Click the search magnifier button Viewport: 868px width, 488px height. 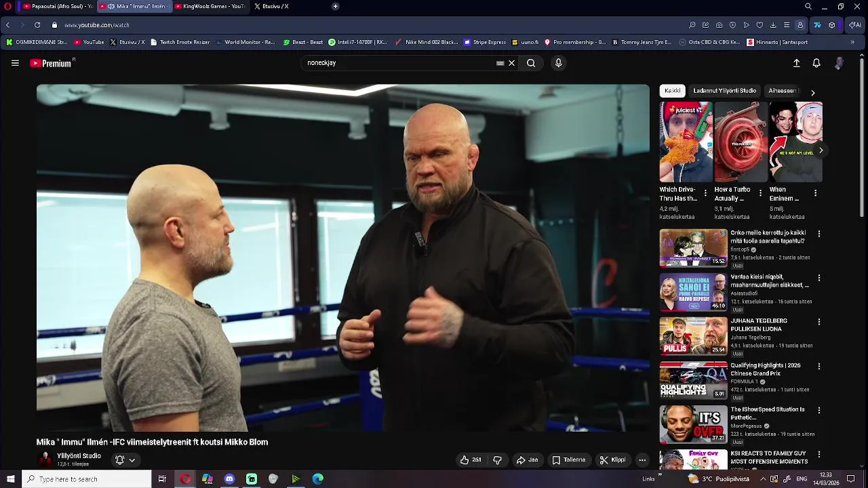pos(531,63)
